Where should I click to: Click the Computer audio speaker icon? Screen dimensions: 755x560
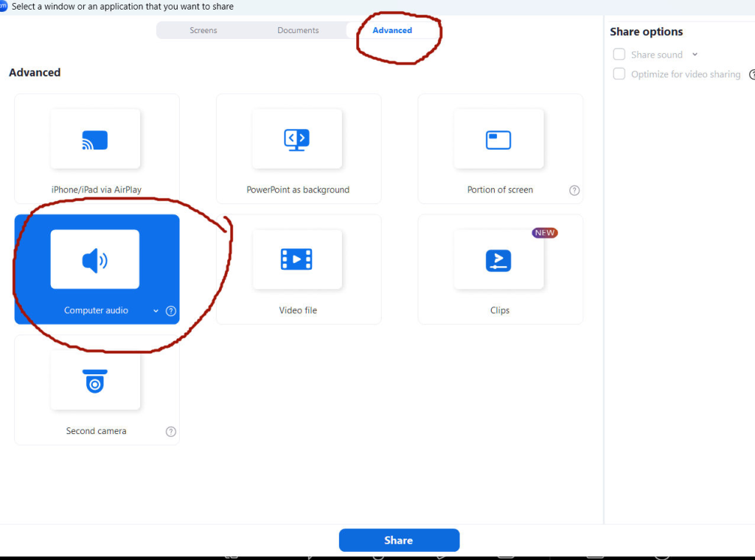tap(95, 260)
